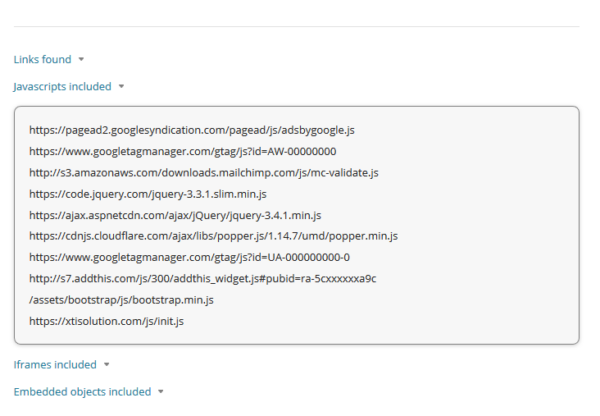Select the xtisolution.com init.js URL

106,321
